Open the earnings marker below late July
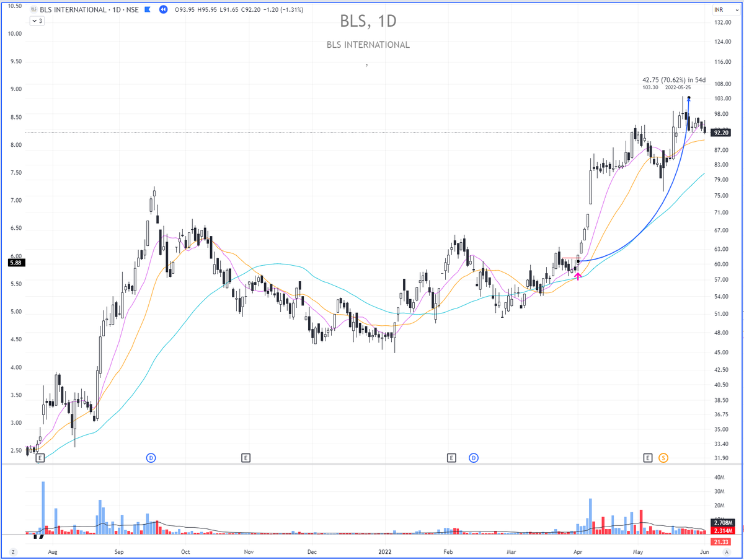Image resolution: width=744 pixels, height=560 pixels. point(40,458)
